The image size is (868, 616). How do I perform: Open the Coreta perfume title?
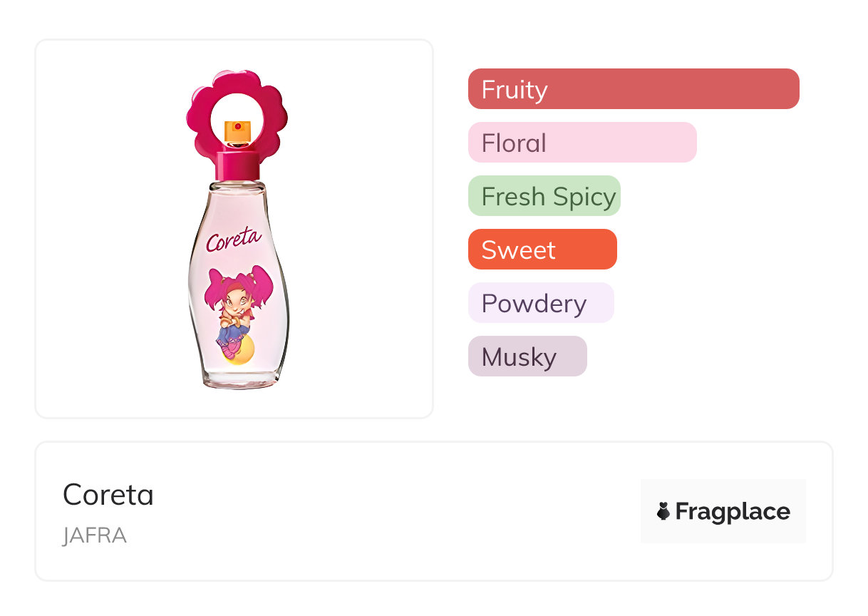click(x=108, y=495)
